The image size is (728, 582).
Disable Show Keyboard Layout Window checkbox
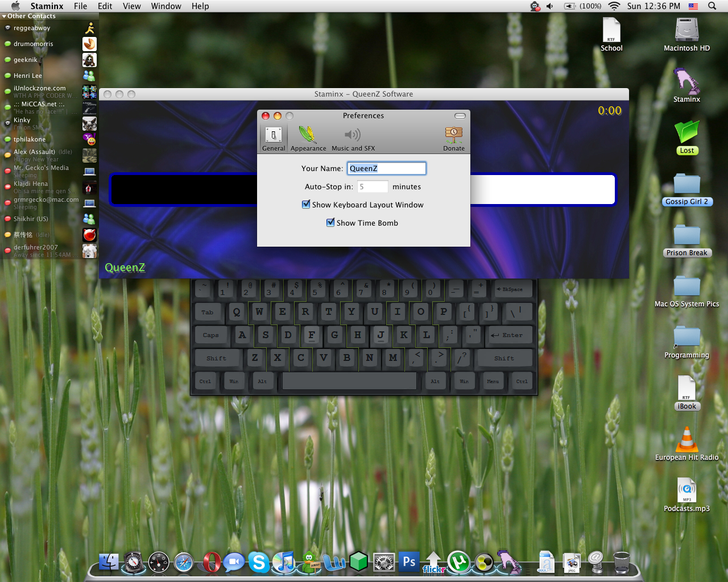point(306,205)
